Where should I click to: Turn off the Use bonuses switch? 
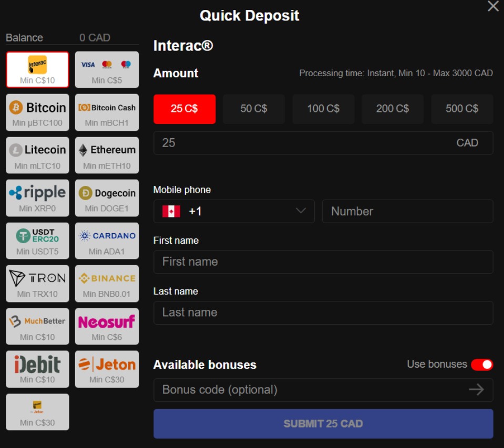pos(482,364)
